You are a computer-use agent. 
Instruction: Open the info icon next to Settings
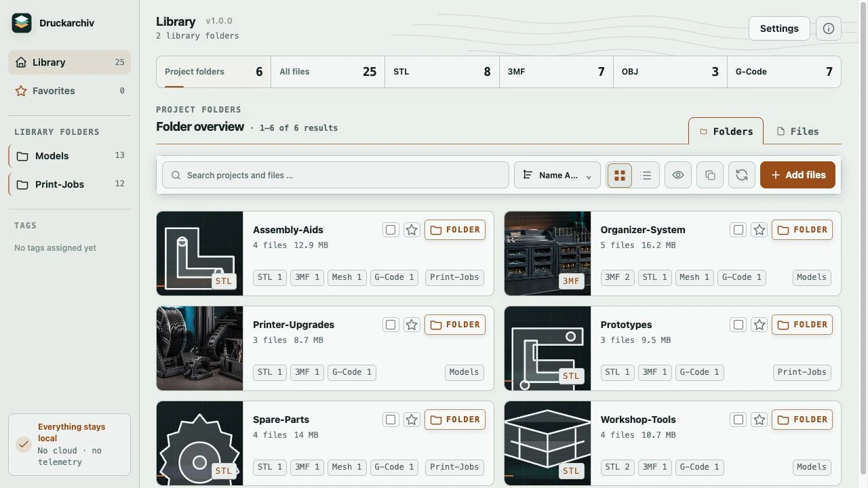(829, 28)
